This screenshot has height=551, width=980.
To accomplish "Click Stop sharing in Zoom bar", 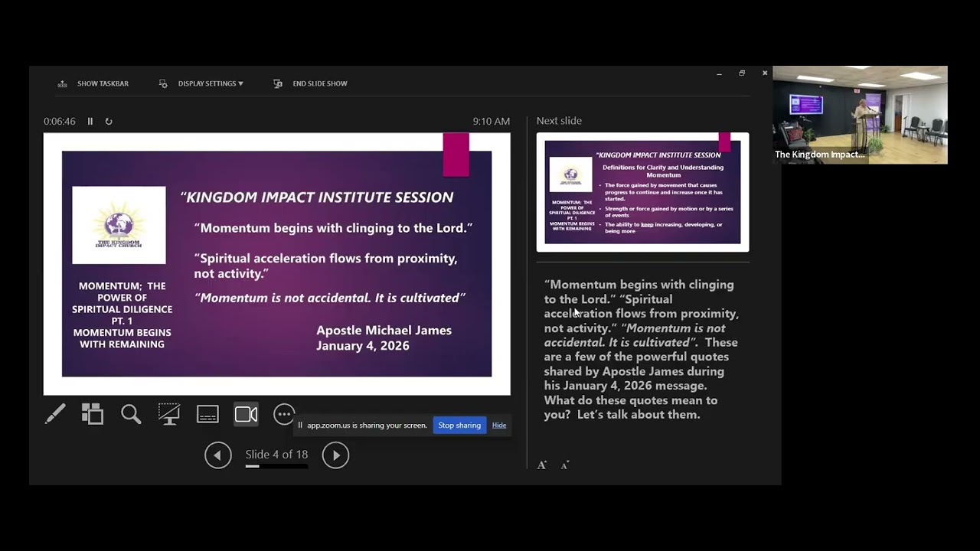I will 459,425.
